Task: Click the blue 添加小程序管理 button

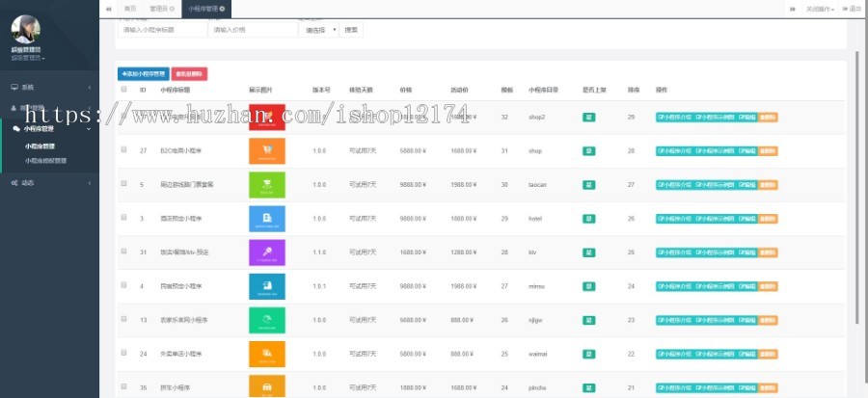Action: (143, 73)
